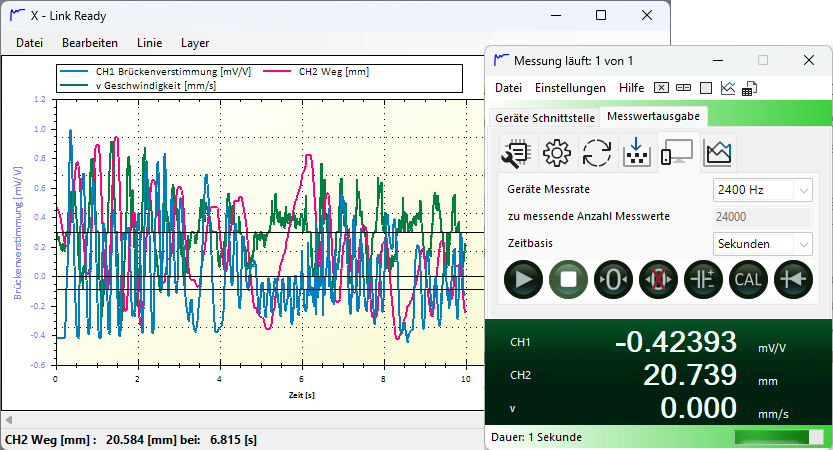This screenshot has height=450, width=833.
Task: Select the circular arrows refresh icon tab
Action: pyautogui.click(x=597, y=153)
